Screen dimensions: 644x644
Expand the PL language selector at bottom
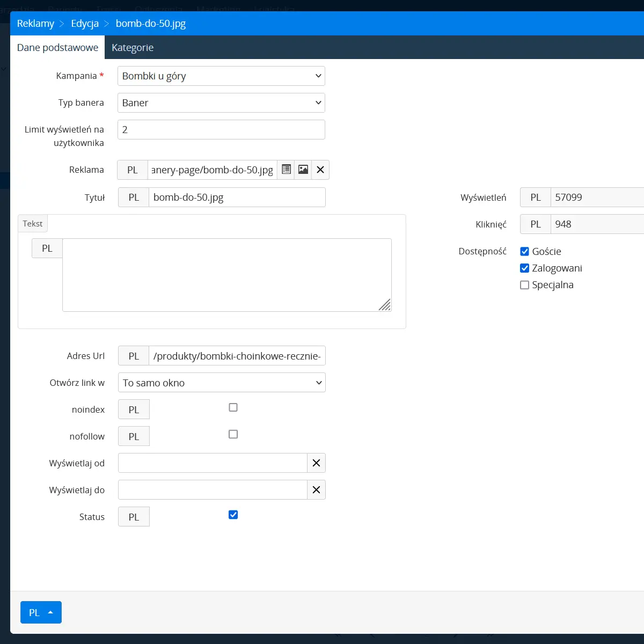[41, 612]
